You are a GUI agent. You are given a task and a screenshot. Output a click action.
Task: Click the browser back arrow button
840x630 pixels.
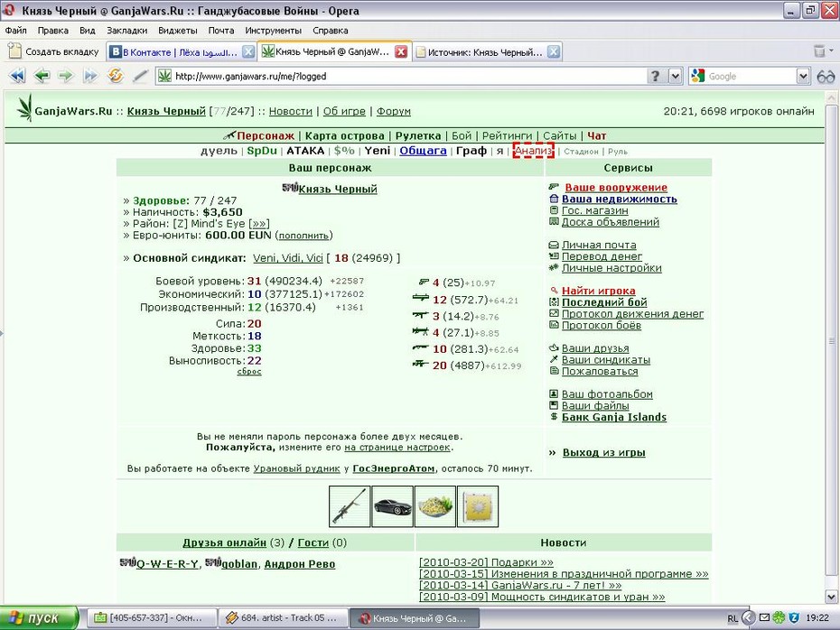pyautogui.click(x=42, y=76)
